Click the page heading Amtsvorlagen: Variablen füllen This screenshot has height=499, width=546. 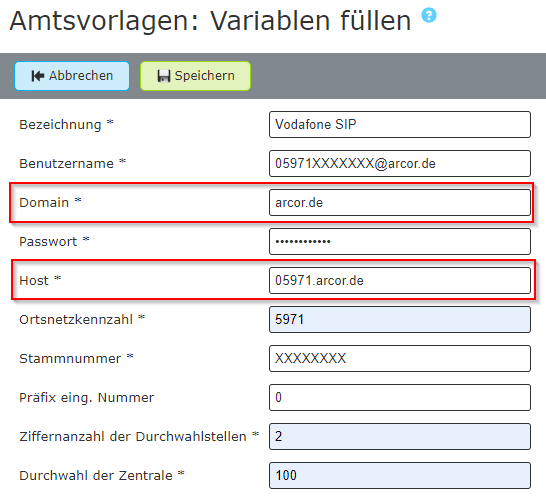tap(210, 21)
